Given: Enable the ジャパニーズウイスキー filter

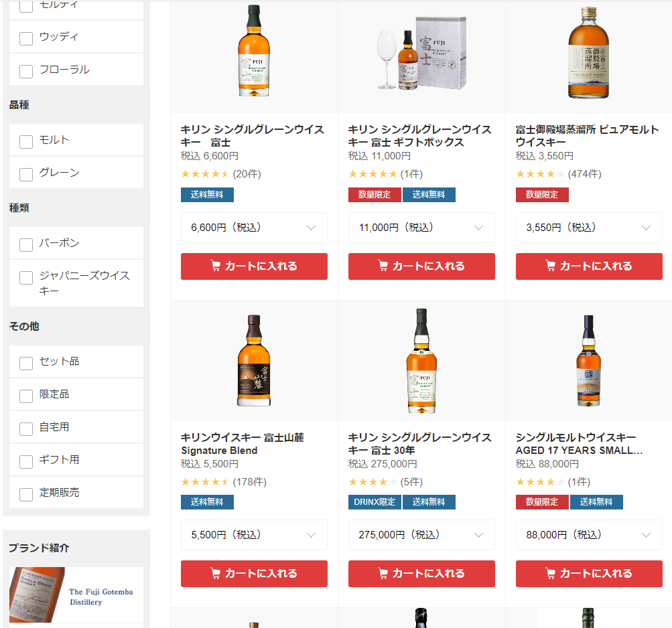Looking at the screenshot, I should tap(26, 278).
